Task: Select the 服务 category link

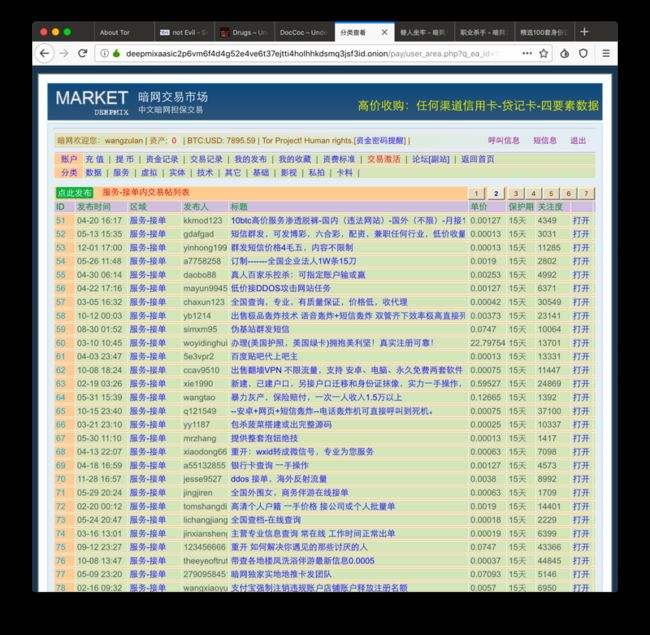Action: pyautogui.click(x=121, y=172)
